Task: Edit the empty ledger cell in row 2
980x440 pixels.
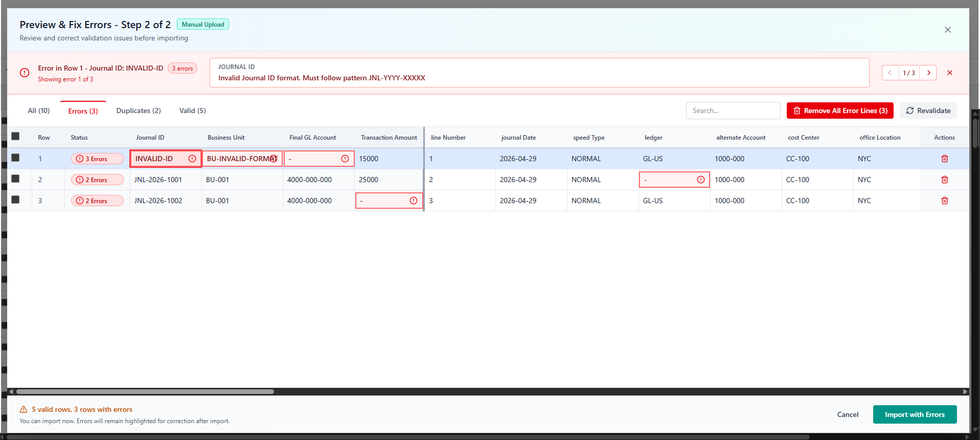Action: tap(674, 180)
